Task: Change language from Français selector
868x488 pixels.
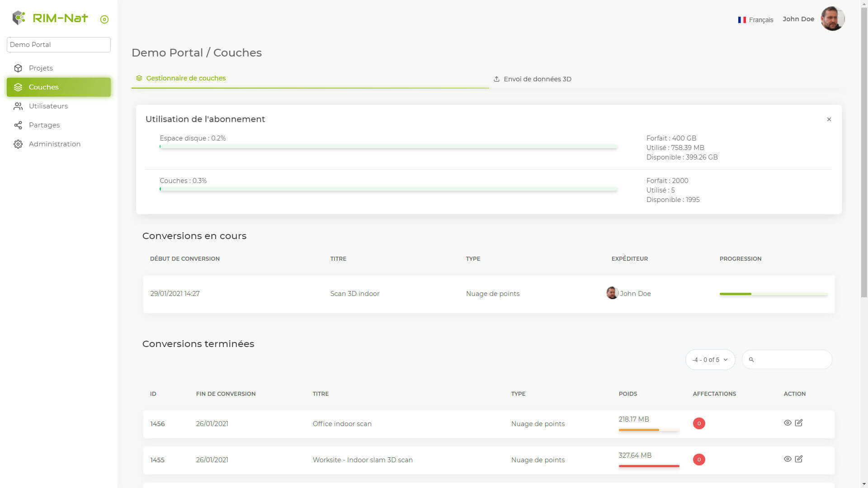Action: (755, 20)
